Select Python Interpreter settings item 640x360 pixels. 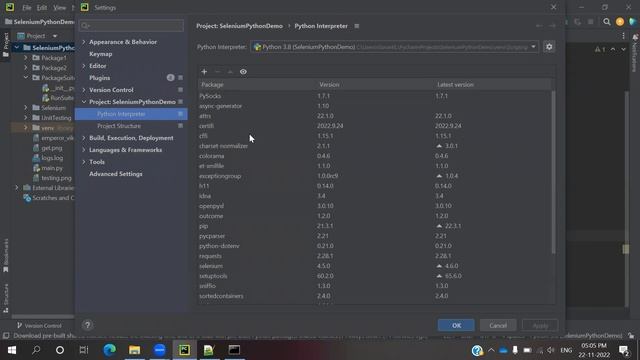click(131, 114)
